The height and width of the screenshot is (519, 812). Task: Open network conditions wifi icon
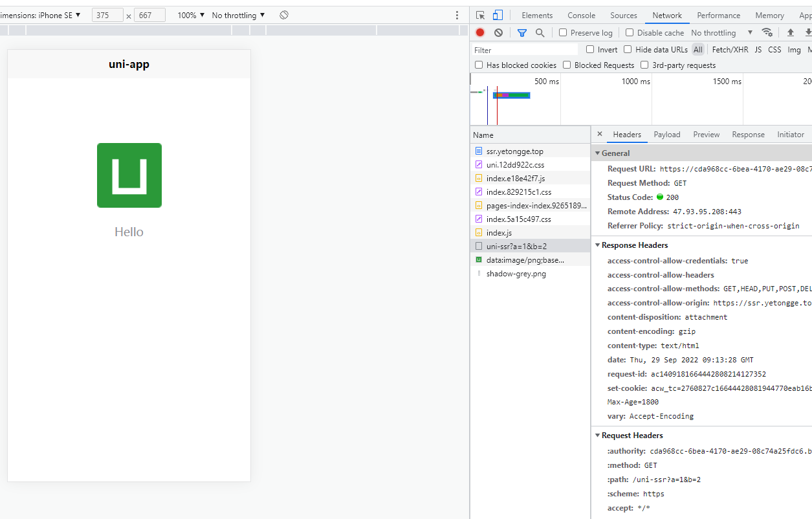click(x=767, y=32)
